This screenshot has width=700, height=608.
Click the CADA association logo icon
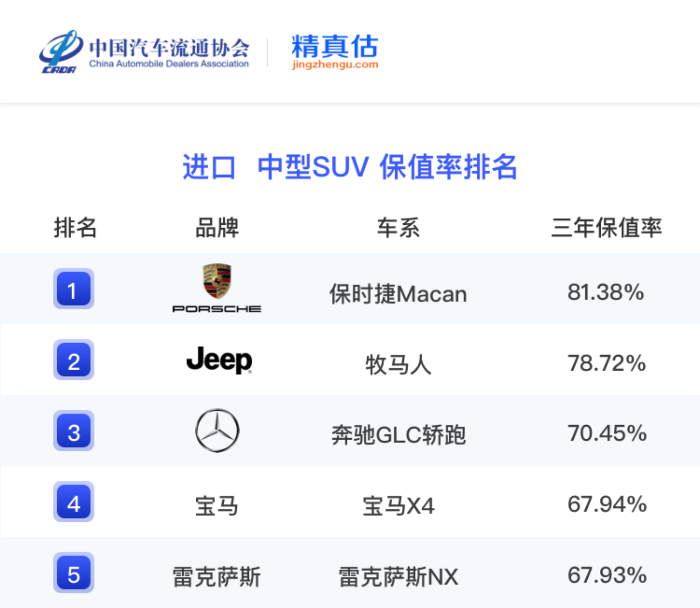[61, 51]
